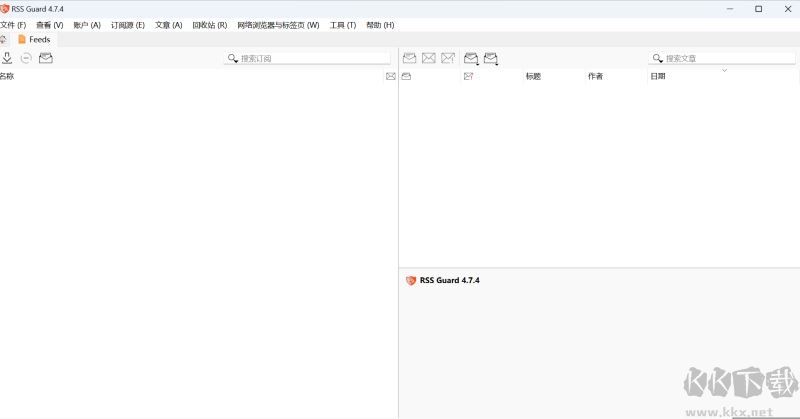The width and height of the screenshot is (800, 419).
Task: Open first open-envelope article filter dropdown
Action: tap(471, 59)
